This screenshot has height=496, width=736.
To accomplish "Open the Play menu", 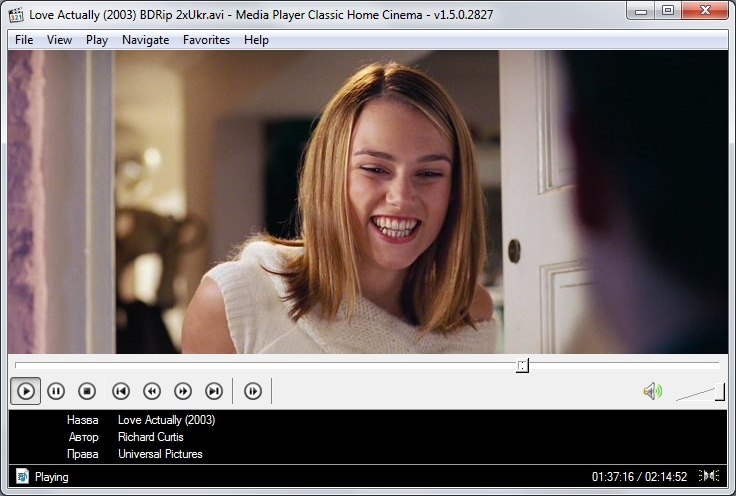I will click(97, 40).
